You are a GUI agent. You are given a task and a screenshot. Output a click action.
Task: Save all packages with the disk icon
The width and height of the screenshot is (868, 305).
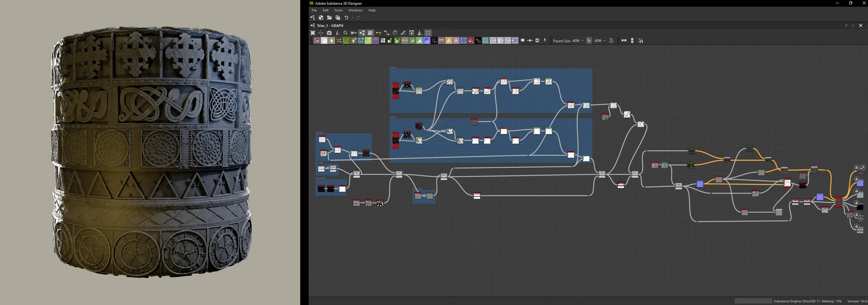click(338, 17)
